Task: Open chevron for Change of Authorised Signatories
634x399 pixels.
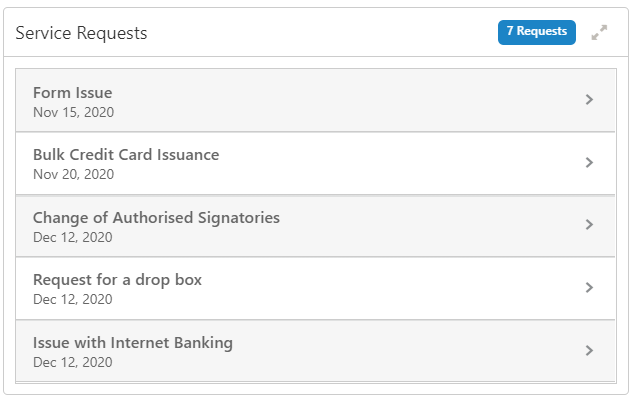Action: [589, 224]
